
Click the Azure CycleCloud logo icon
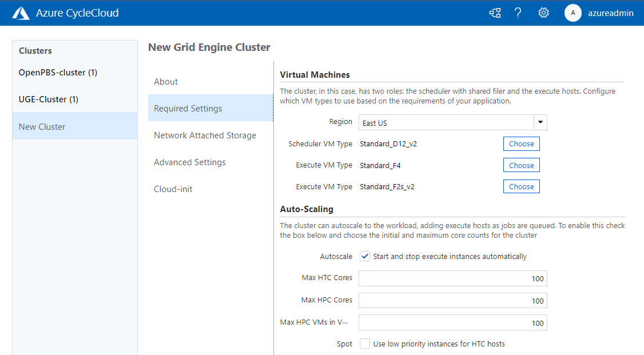(21, 13)
